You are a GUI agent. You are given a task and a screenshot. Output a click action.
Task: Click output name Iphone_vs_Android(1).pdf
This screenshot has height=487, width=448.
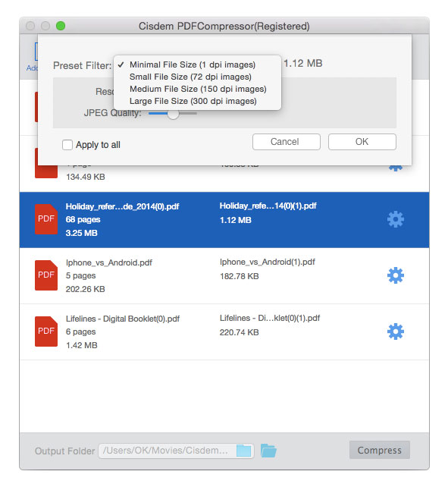point(268,262)
